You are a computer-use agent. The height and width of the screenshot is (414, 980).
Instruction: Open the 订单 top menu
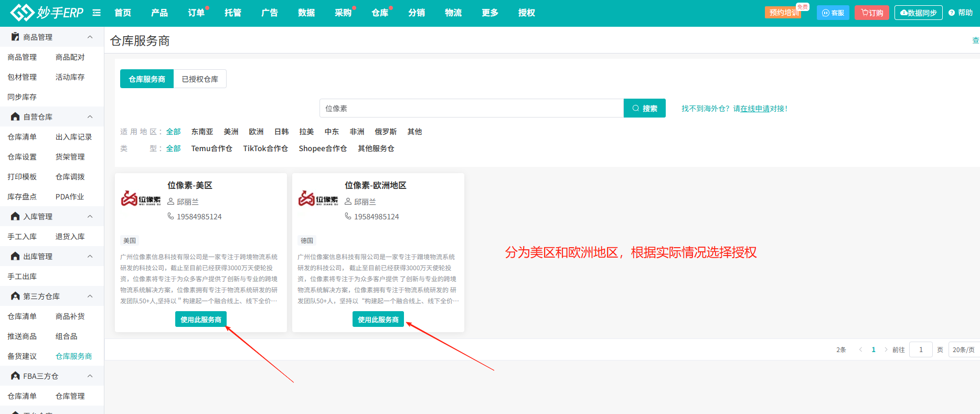(196, 13)
